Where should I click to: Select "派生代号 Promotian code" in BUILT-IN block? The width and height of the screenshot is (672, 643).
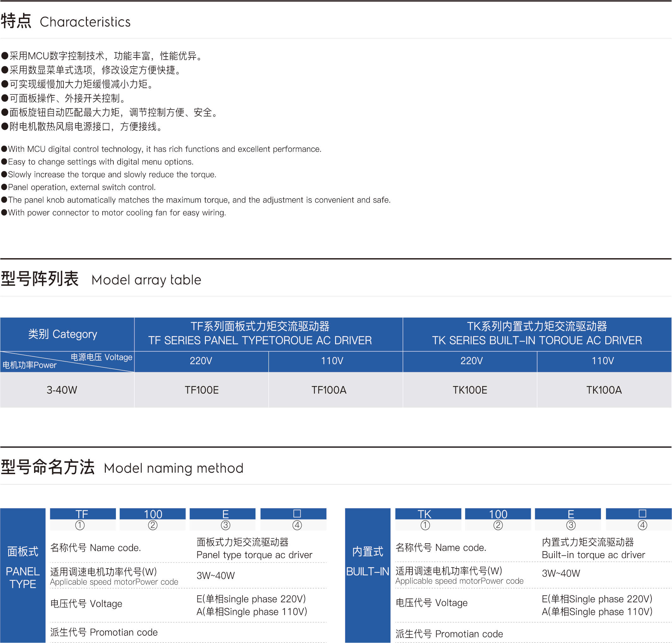pyautogui.click(x=449, y=634)
